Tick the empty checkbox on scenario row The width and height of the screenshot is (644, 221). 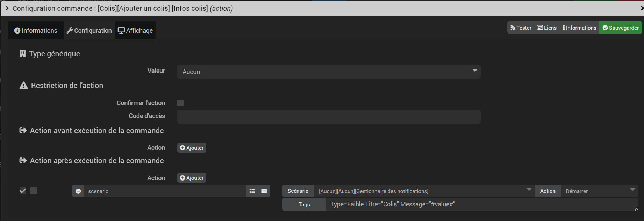tap(34, 191)
